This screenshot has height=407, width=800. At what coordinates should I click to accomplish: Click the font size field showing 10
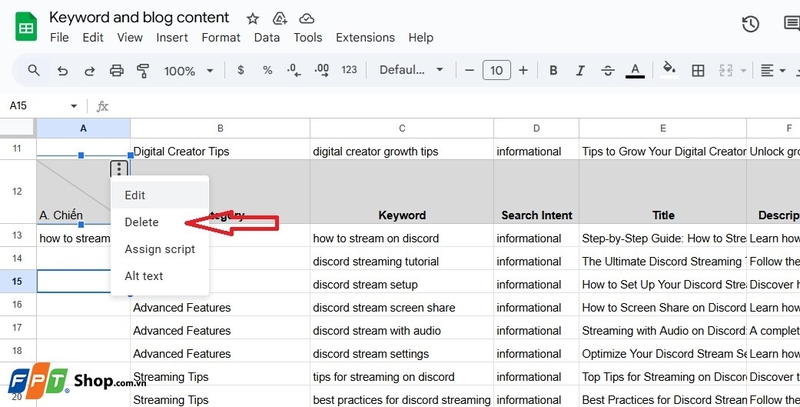pyautogui.click(x=496, y=70)
